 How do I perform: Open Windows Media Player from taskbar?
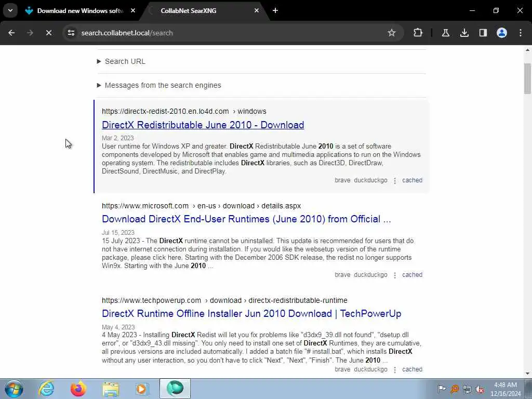coord(142,389)
